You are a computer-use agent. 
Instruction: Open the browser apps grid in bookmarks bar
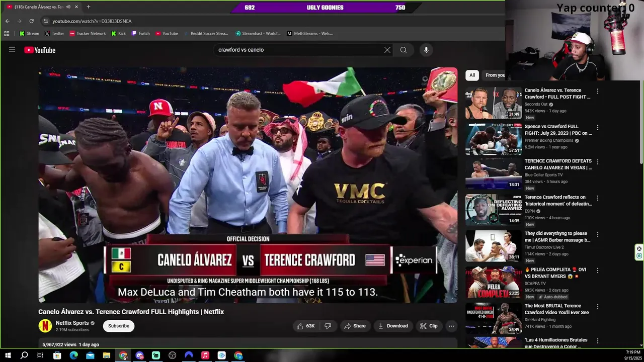(x=7, y=34)
